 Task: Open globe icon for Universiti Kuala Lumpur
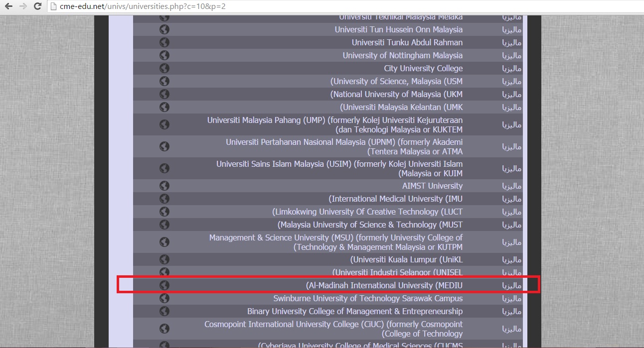click(164, 259)
